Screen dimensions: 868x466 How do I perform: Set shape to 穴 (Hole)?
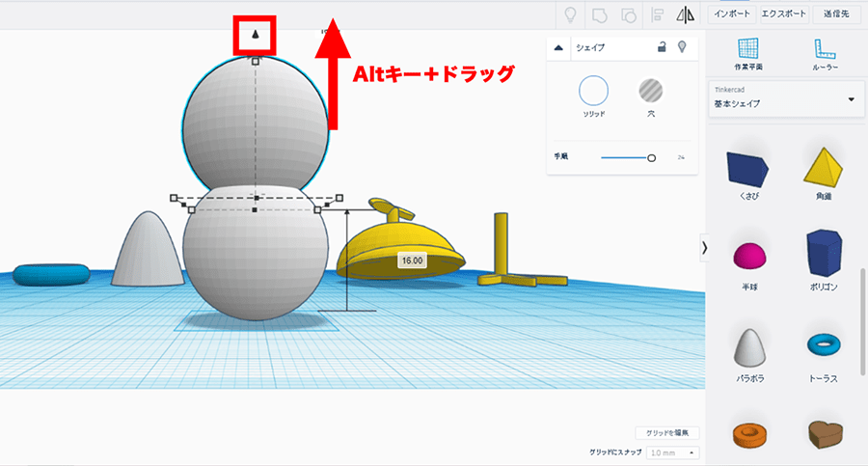(651, 92)
